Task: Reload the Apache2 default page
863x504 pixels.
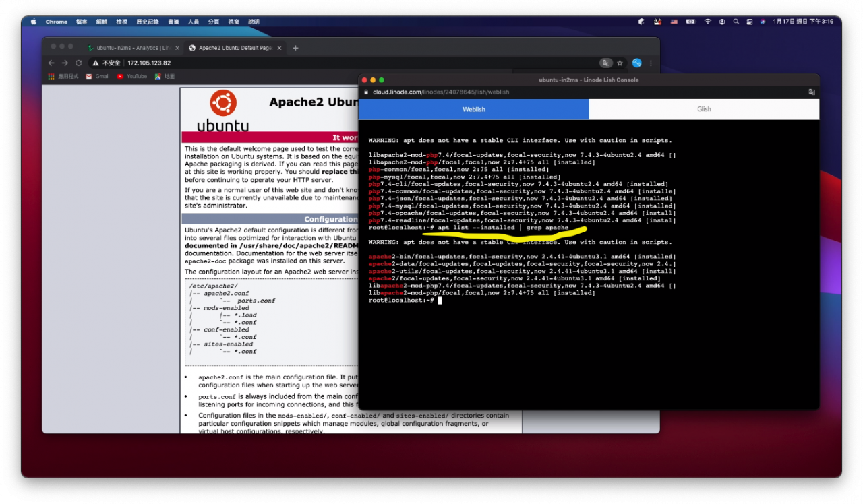Action: 78,63
